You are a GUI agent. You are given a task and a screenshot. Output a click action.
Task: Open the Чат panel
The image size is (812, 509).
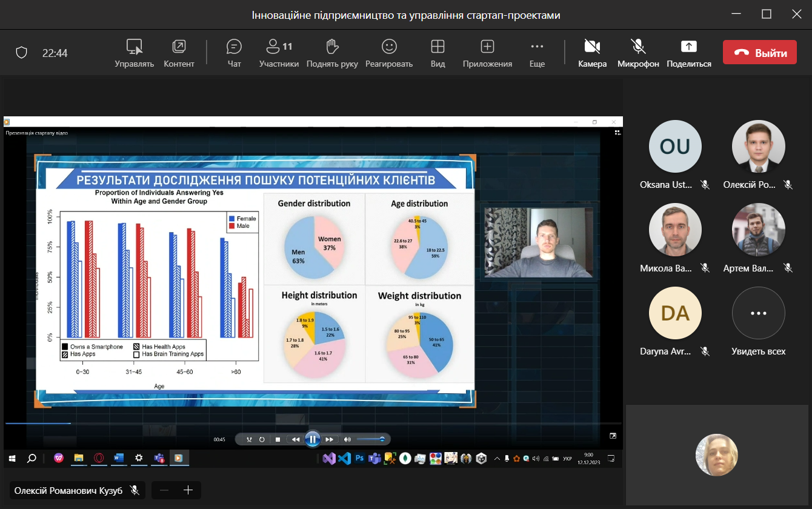tap(234, 53)
